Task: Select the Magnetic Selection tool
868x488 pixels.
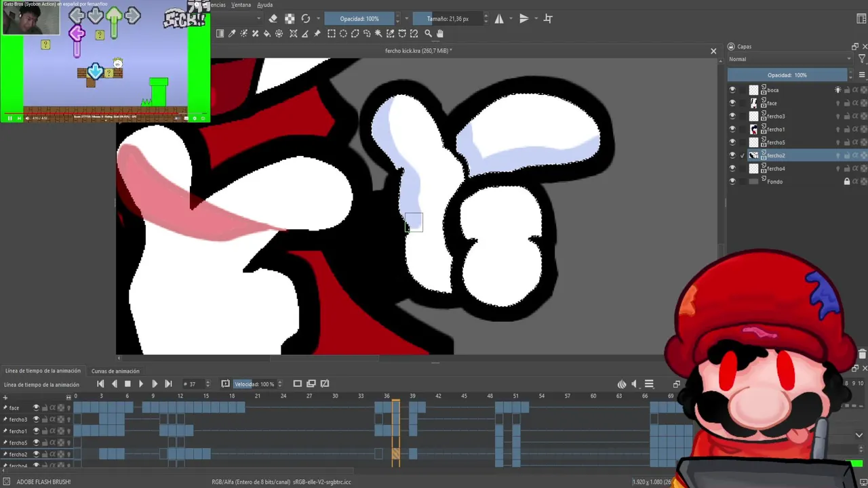Action: 414,33
